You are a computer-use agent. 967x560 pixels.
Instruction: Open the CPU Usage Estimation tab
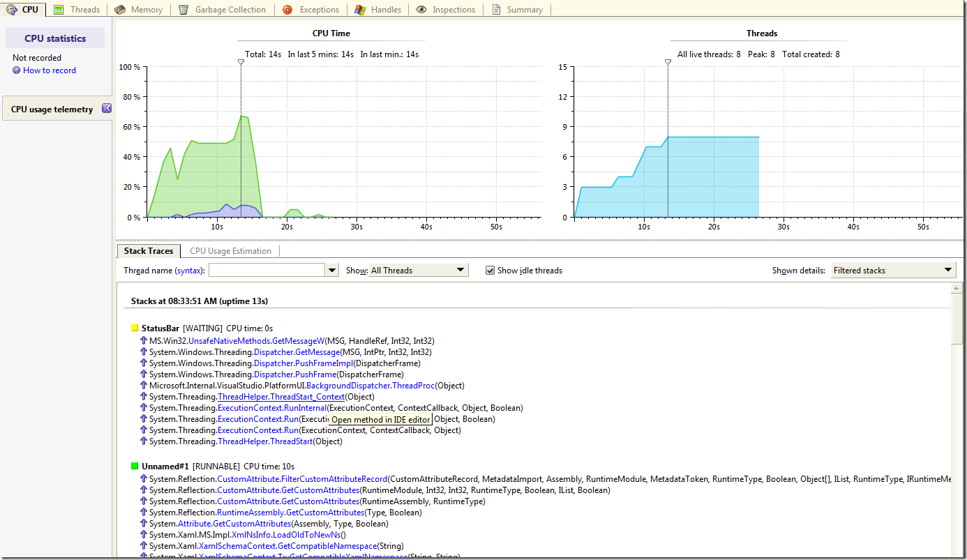click(230, 251)
